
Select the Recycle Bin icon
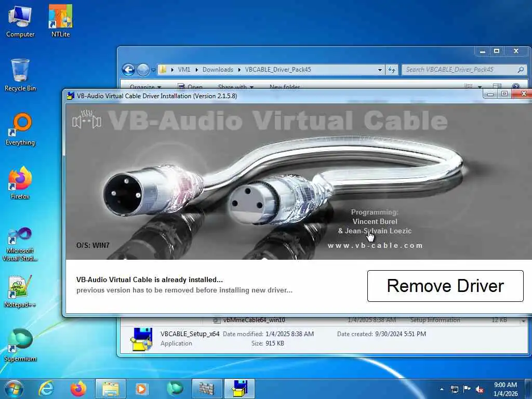tap(20, 75)
